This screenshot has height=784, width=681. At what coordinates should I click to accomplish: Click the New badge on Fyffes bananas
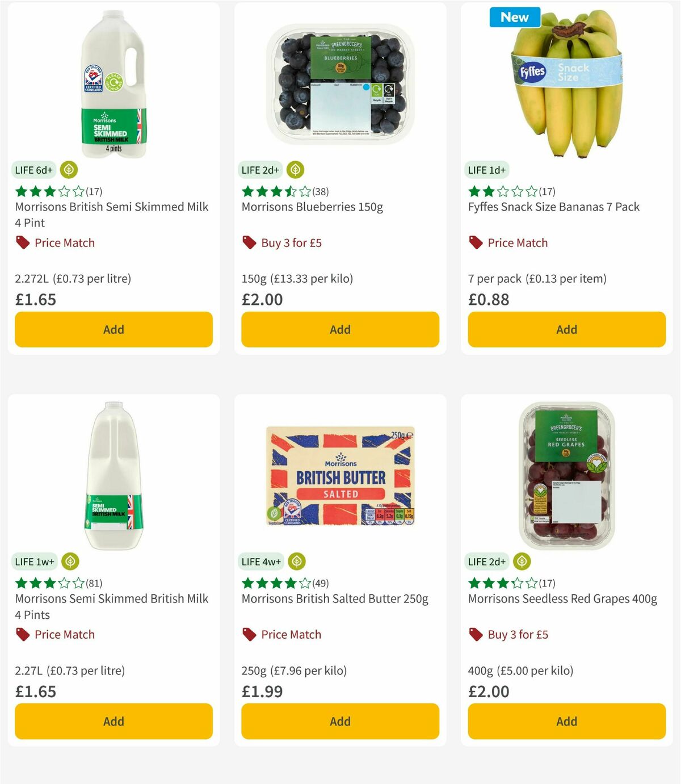pos(515,18)
